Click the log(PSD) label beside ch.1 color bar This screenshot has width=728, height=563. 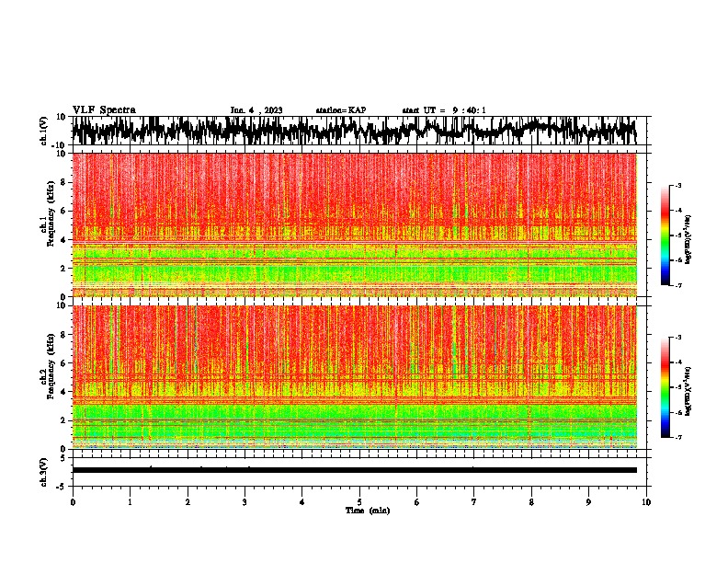pyautogui.click(x=688, y=240)
